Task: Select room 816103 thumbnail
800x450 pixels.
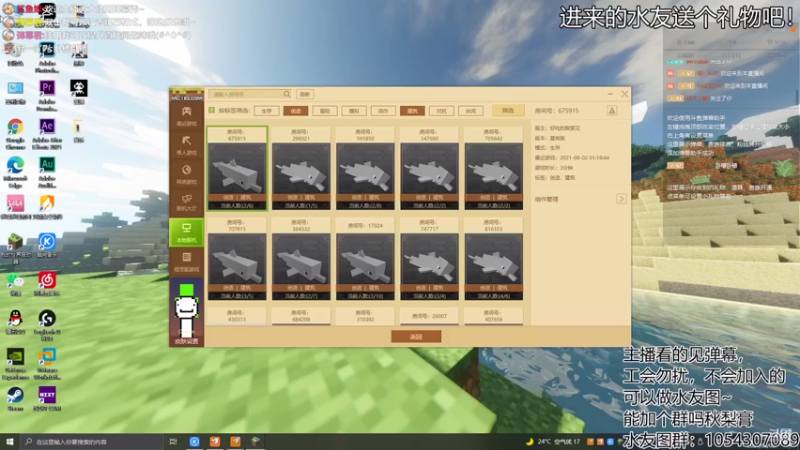Action: 493,259
